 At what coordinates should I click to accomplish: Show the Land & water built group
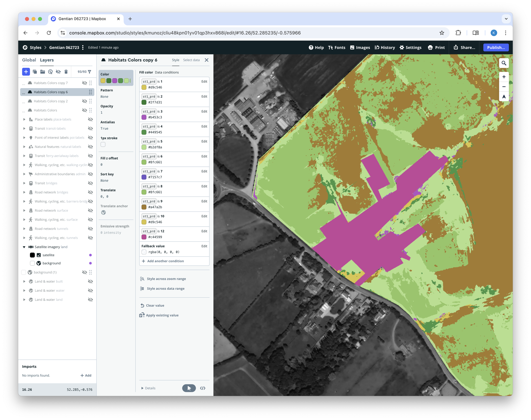coord(91,281)
